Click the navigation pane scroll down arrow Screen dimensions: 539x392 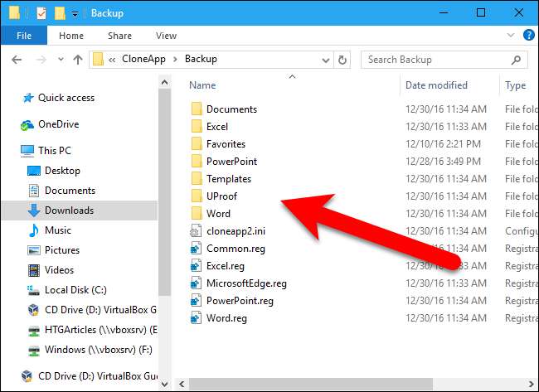coord(165,384)
